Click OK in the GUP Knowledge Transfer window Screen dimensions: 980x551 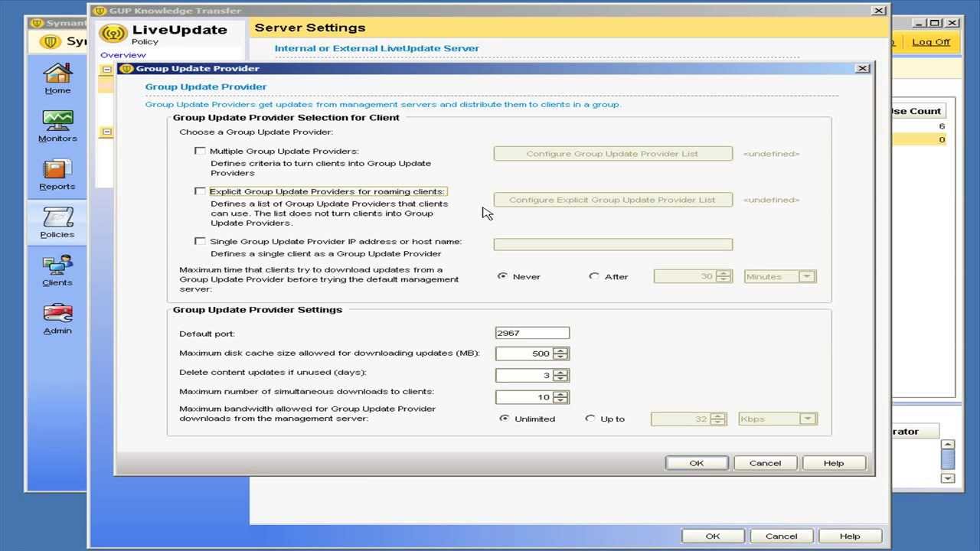click(x=712, y=536)
